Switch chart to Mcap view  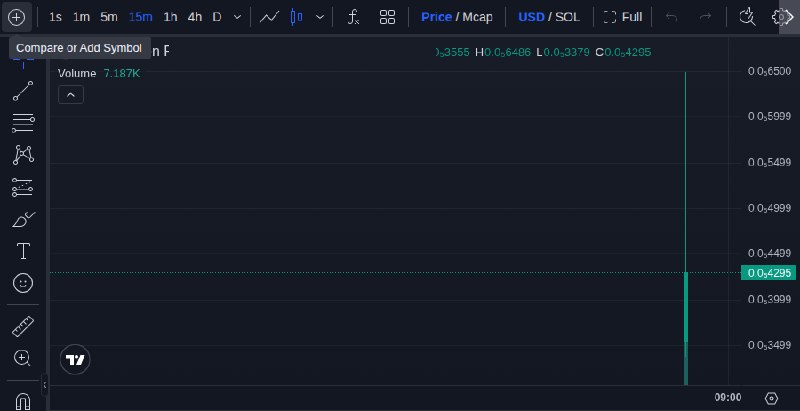(477, 17)
